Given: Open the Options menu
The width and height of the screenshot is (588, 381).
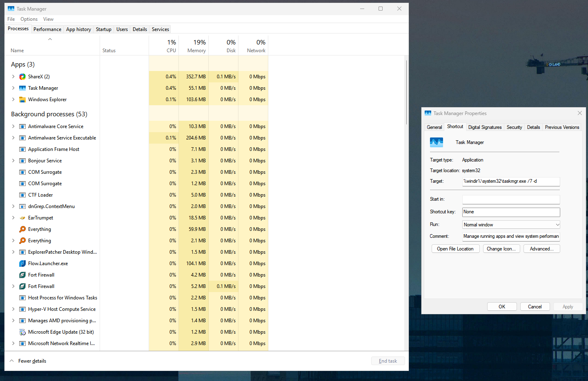Looking at the screenshot, I should tap(29, 19).
